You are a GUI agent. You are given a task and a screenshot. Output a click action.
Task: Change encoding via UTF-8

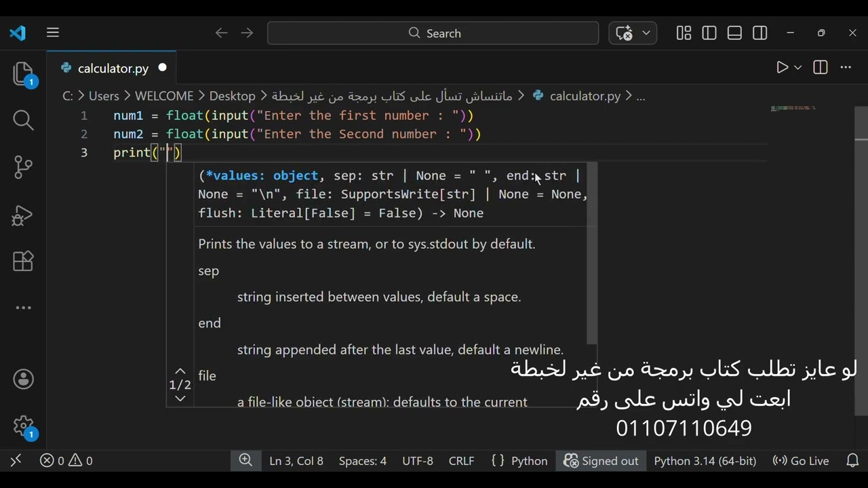[x=418, y=461]
